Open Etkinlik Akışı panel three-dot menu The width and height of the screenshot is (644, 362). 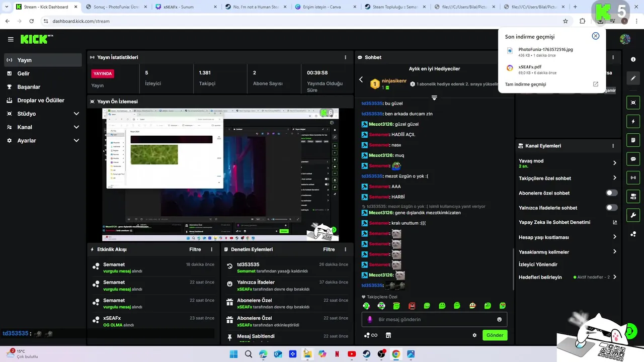click(211, 249)
